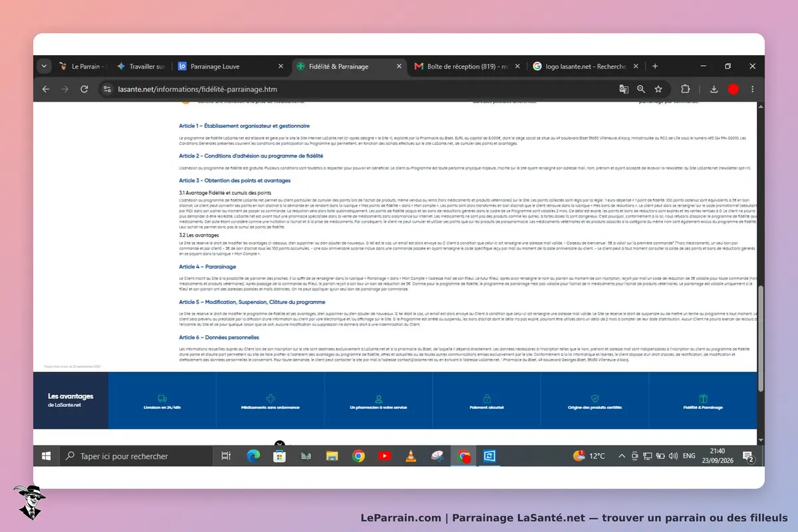Open the volume control in the tray
This screenshot has width=798, height=532.
(673, 456)
